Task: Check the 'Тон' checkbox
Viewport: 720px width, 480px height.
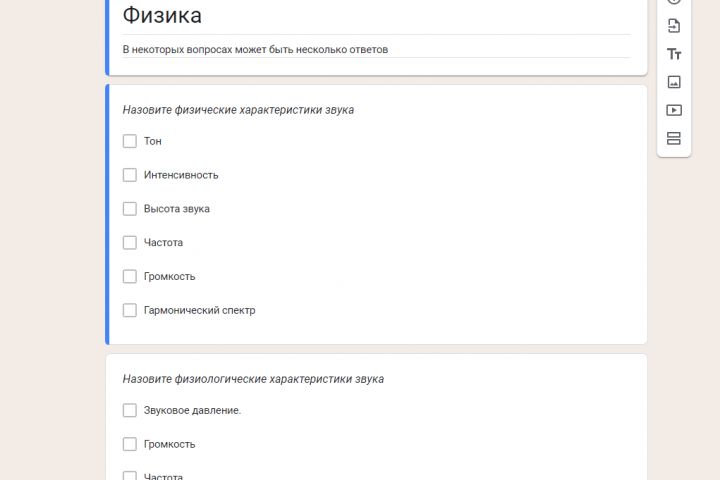Action: (130, 141)
